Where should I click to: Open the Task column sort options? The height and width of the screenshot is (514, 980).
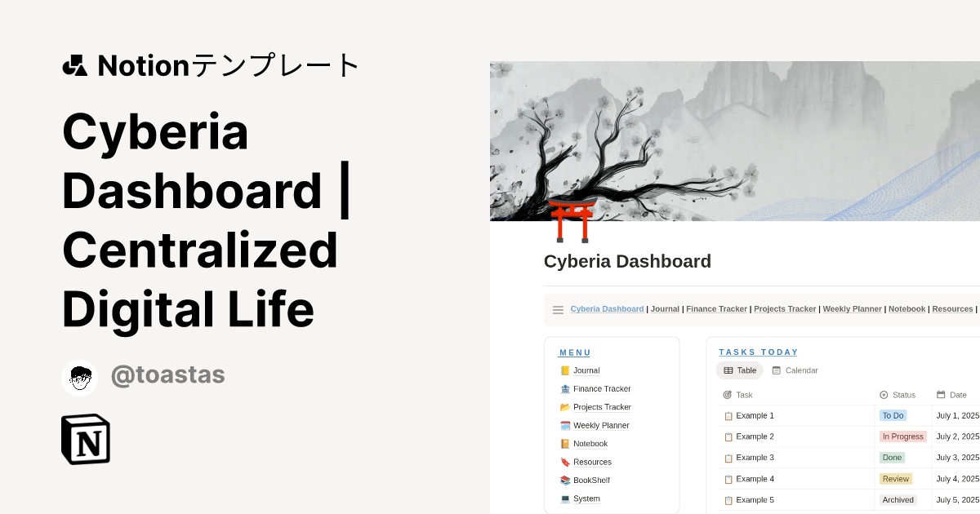point(740,395)
